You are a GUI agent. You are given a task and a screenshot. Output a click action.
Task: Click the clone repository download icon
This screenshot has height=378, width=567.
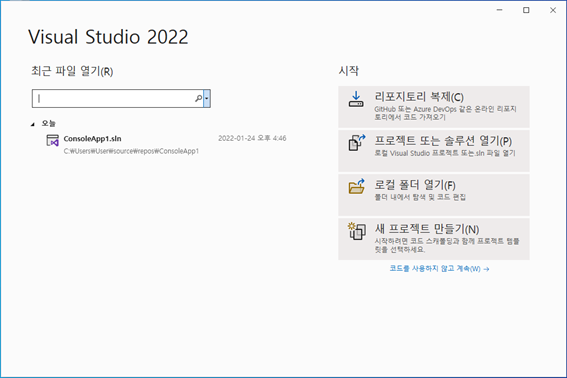click(x=356, y=99)
